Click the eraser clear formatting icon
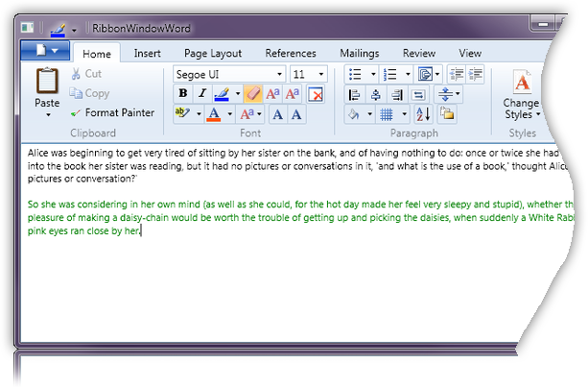Image resolution: width=588 pixels, height=387 pixels. tap(252, 93)
